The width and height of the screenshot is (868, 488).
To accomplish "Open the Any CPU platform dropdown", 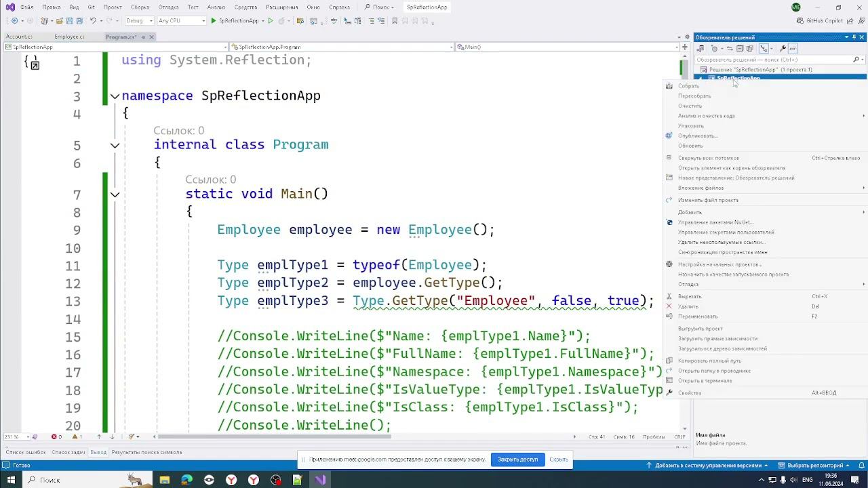I will (x=181, y=21).
